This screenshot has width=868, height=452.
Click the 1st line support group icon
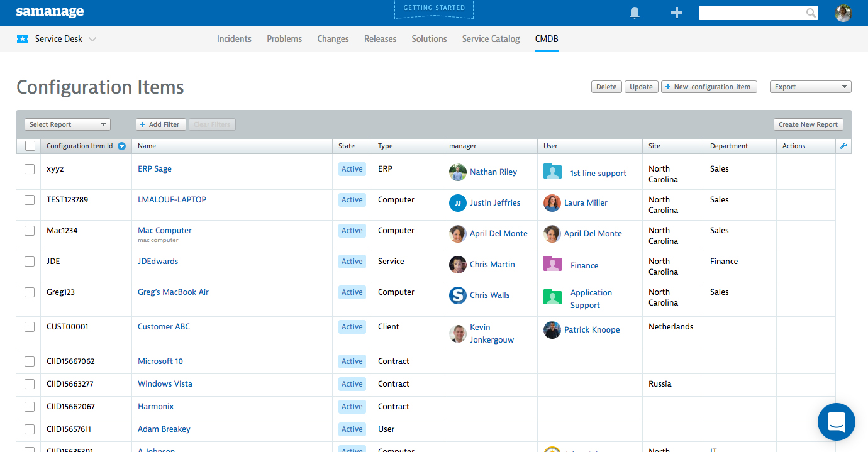tap(553, 172)
